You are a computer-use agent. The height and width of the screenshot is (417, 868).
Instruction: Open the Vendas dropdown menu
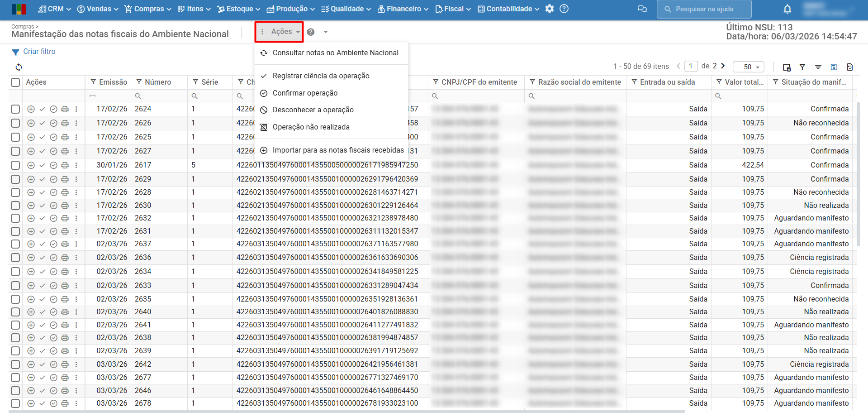click(x=98, y=9)
